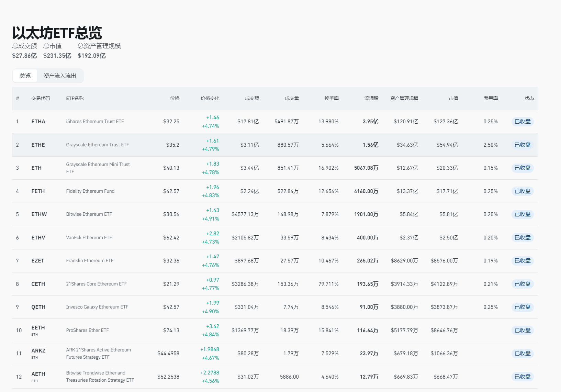Viewport: 561px width, 392px height.
Task: Select iShares Ethereum Trust ETF name
Action: pos(95,122)
